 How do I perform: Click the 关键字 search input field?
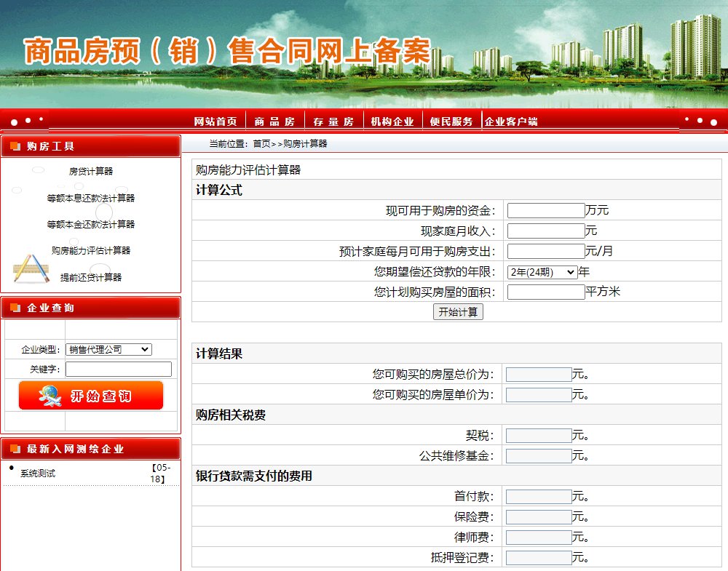(x=119, y=370)
